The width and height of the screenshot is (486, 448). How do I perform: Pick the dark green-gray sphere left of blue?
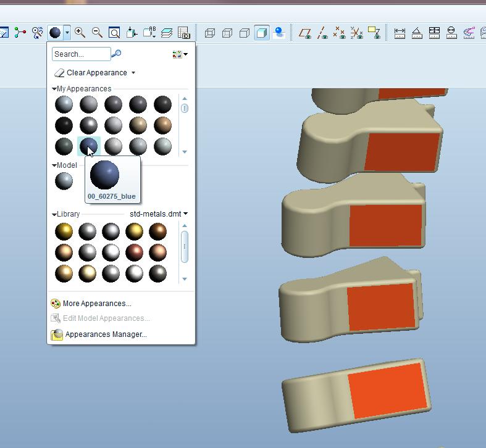64,146
